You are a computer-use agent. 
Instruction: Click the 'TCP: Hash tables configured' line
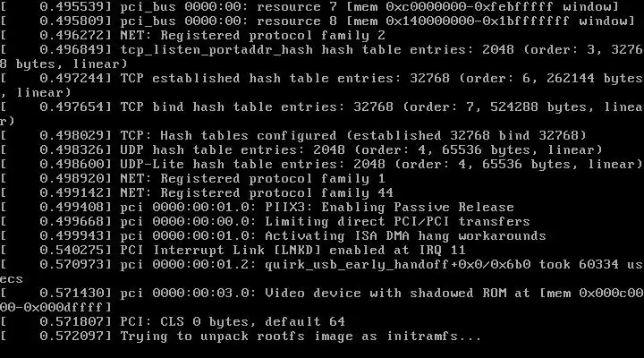pyautogui.click(x=293, y=136)
